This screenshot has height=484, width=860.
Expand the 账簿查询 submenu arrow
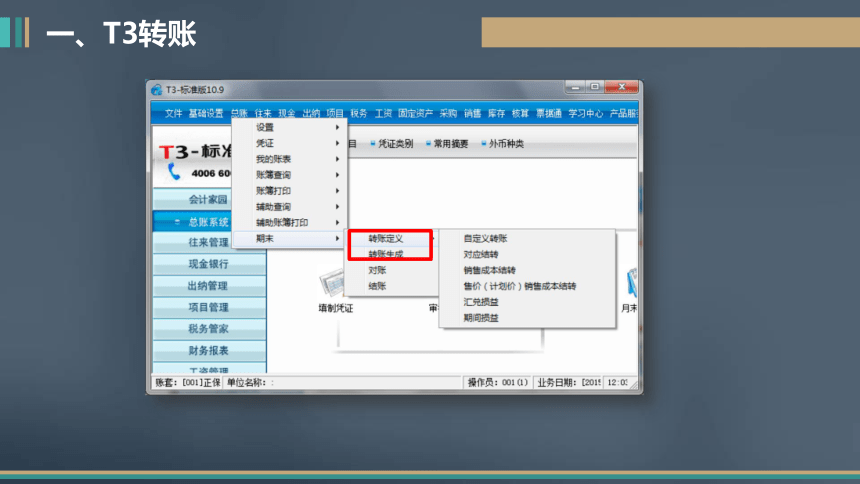pos(337,175)
